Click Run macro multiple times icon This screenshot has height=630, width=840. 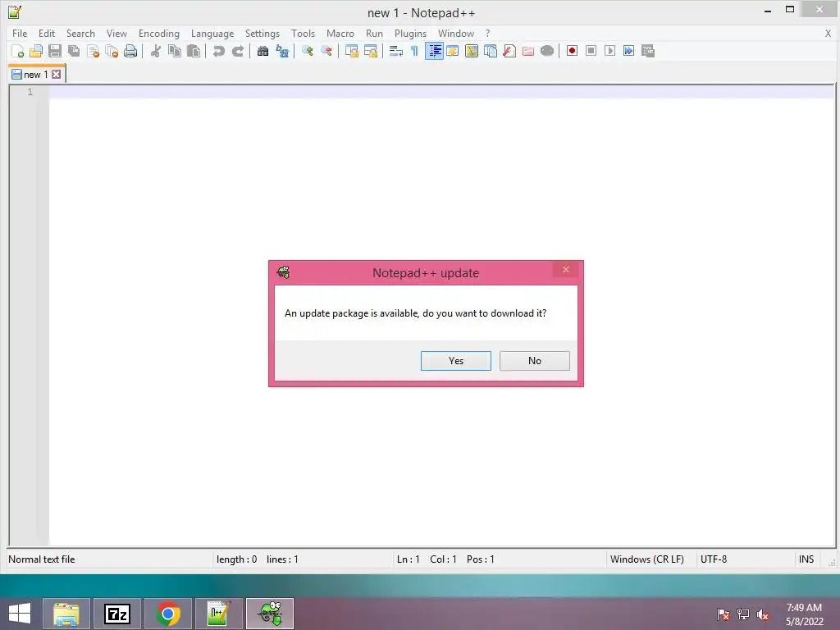coord(628,51)
